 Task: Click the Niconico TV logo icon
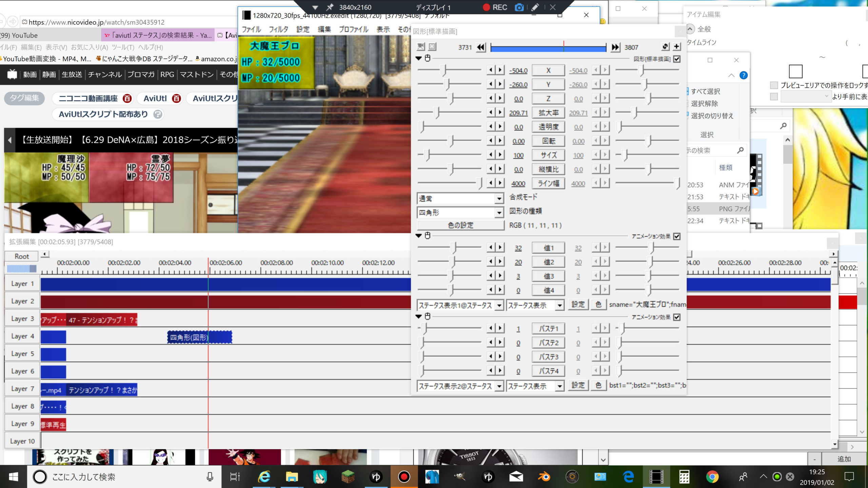coord(12,74)
